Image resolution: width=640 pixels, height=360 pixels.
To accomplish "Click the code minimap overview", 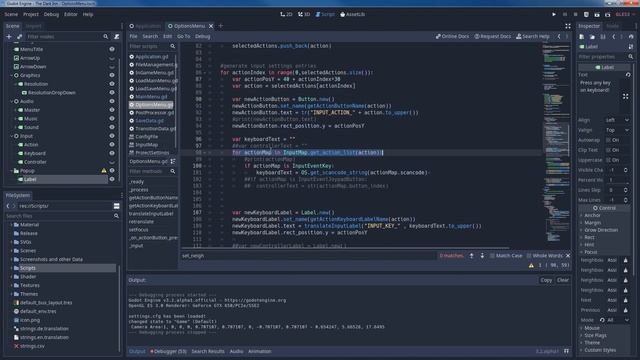I will point(556,143).
